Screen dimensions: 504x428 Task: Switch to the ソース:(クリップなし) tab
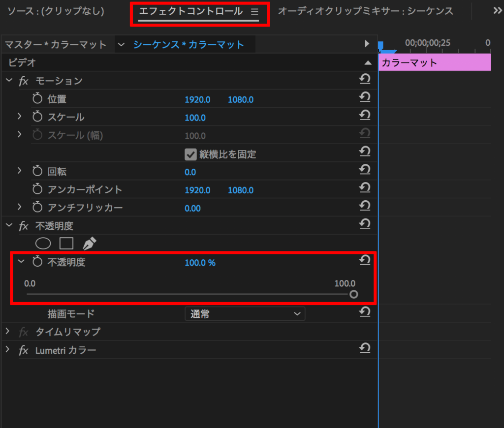click(x=56, y=11)
